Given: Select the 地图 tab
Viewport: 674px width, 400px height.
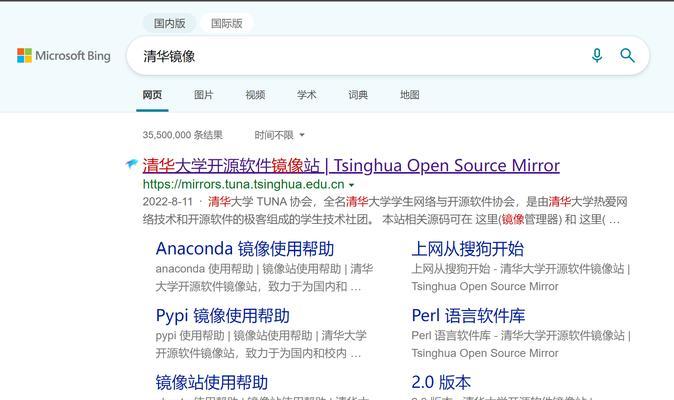Looking at the screenshot, I should [x=410, y=95].
